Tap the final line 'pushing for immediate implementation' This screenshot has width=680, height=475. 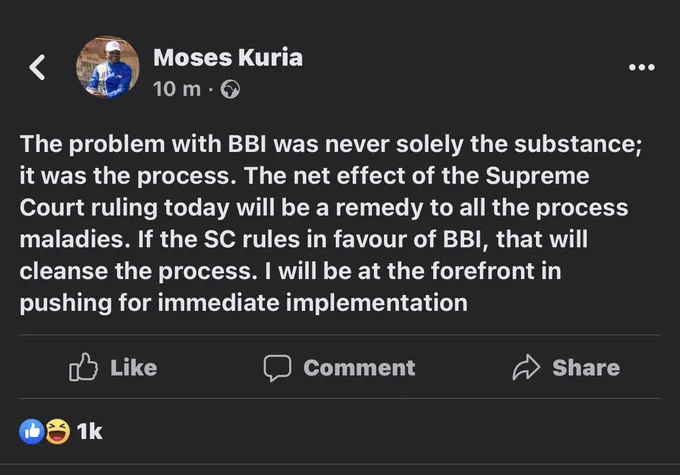244,303
